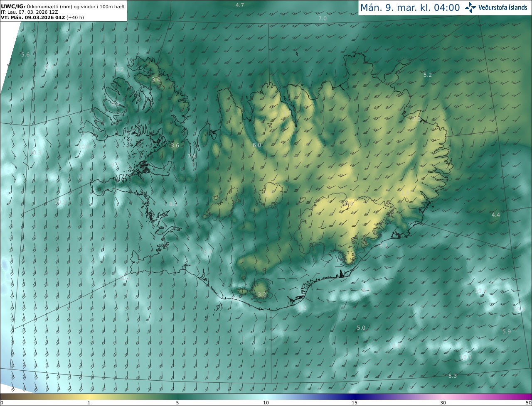Select the 5.3 value label
Screen dimensions: 532x406
point(453,376)
